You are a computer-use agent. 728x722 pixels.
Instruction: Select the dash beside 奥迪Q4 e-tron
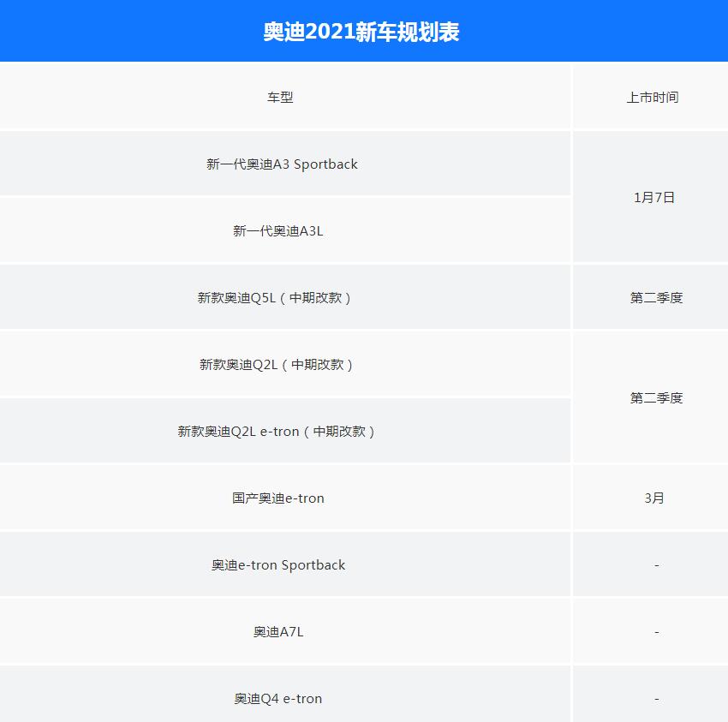click(x=657, y=699)
